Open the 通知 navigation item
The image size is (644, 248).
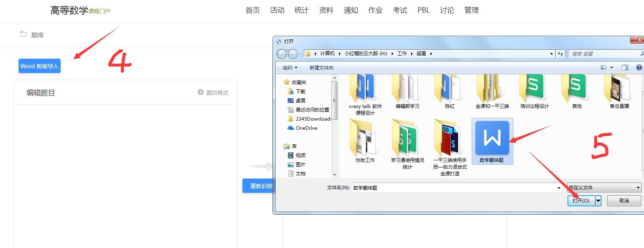(x=351, y=10)
